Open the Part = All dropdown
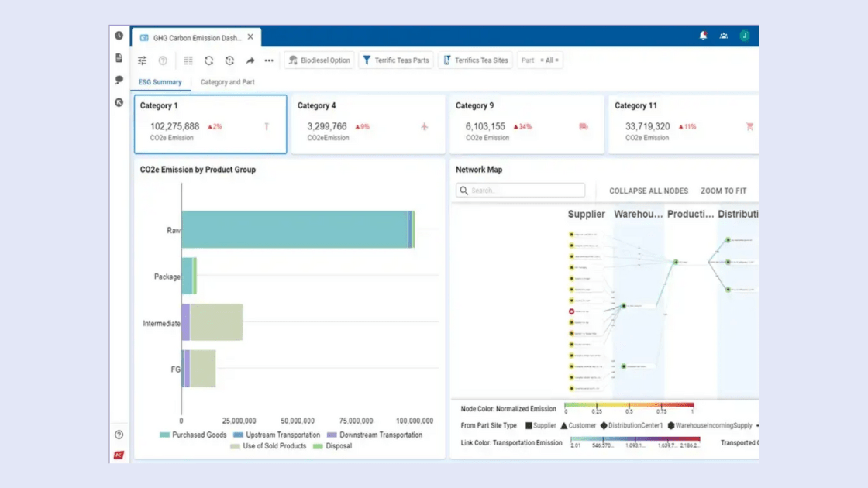Image resolution: width=868 pixels, height=488 pixels. pos(540,60)
